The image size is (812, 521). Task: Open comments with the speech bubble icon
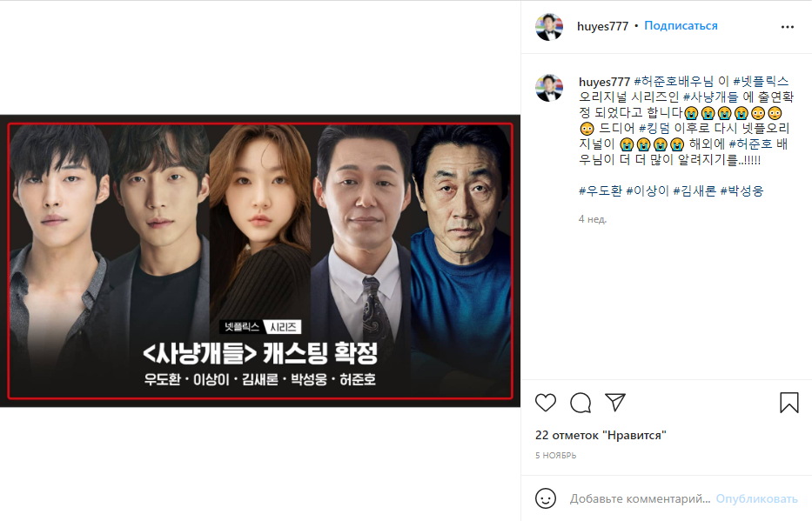click(x=580, y=403)
